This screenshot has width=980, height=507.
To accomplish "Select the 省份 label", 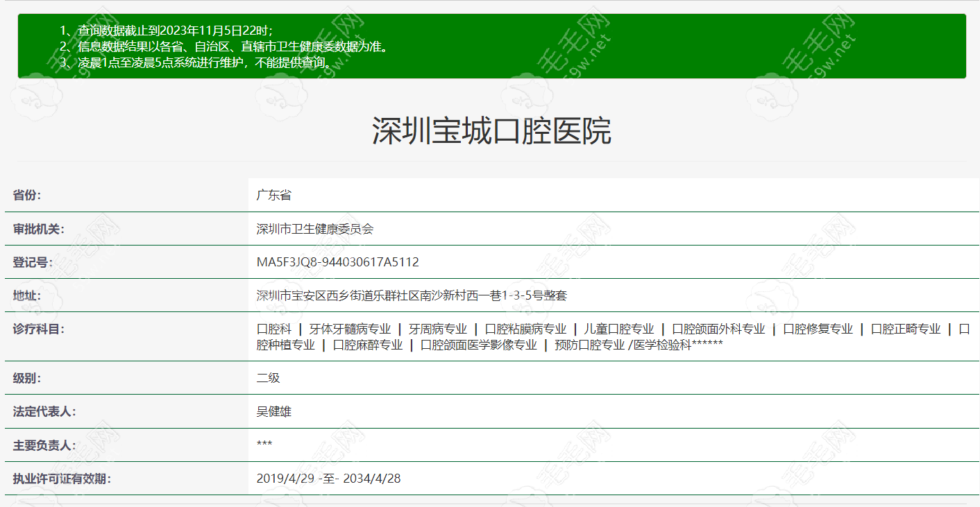I will 27,195.
